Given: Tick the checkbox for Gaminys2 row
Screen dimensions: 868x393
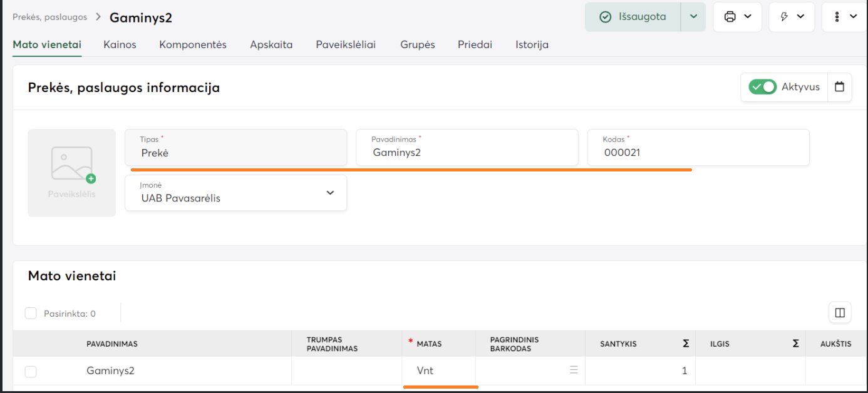Looking at the screenshot, I should point(31,372).
